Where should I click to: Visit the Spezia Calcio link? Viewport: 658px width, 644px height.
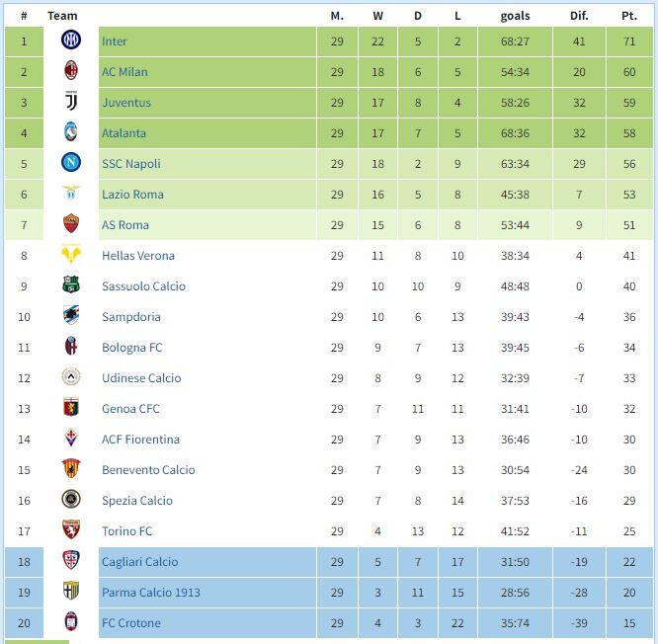click(137, 501)
